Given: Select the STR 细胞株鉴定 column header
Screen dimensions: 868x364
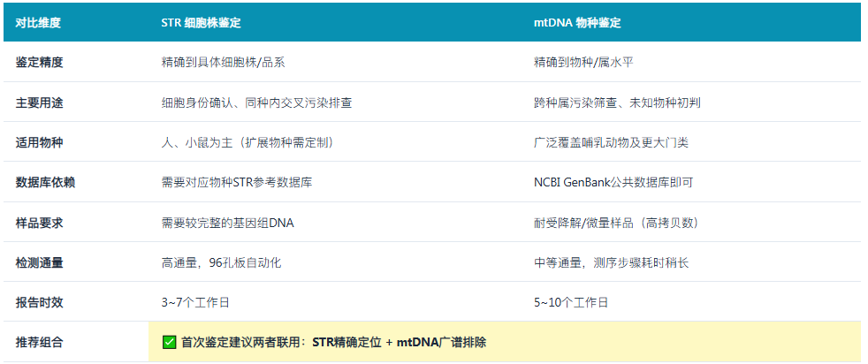Looking at the screenshot, I should click(x=201, y=23).
